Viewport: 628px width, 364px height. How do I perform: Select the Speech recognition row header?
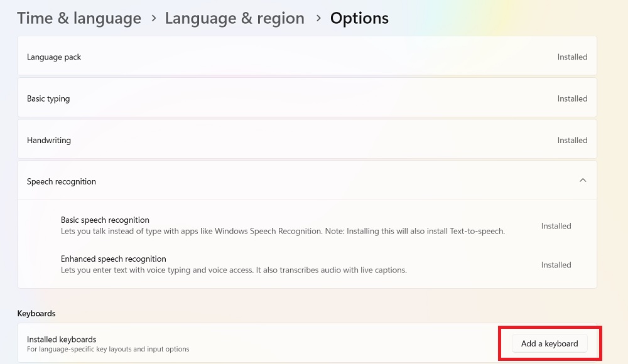(x=61, y=181)
